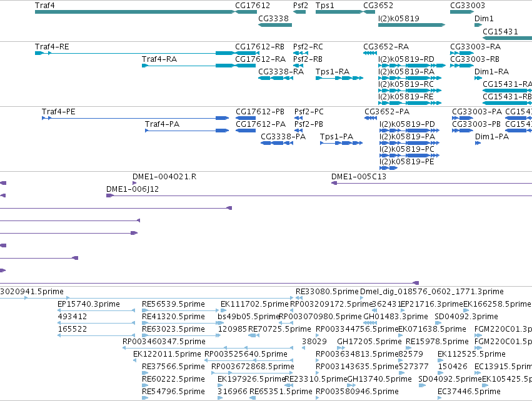This screenshot has width=532, height=401.
Task: Click the CG17612-PB protein label
Action: coord(260,112)
